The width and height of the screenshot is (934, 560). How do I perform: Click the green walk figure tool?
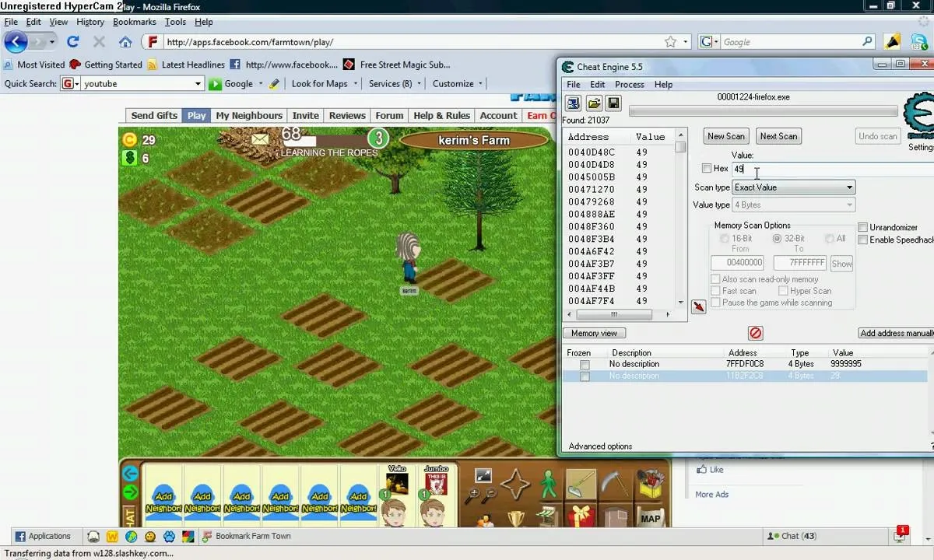coord(549,485)
